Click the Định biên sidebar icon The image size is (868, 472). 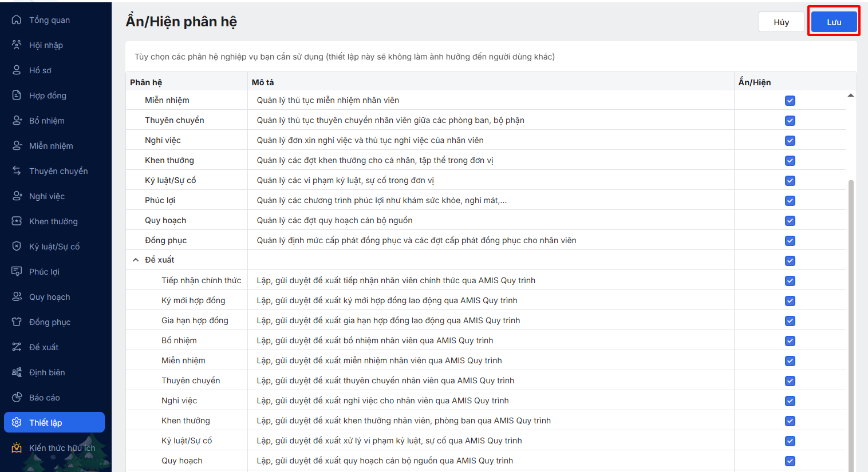point(17,372)
